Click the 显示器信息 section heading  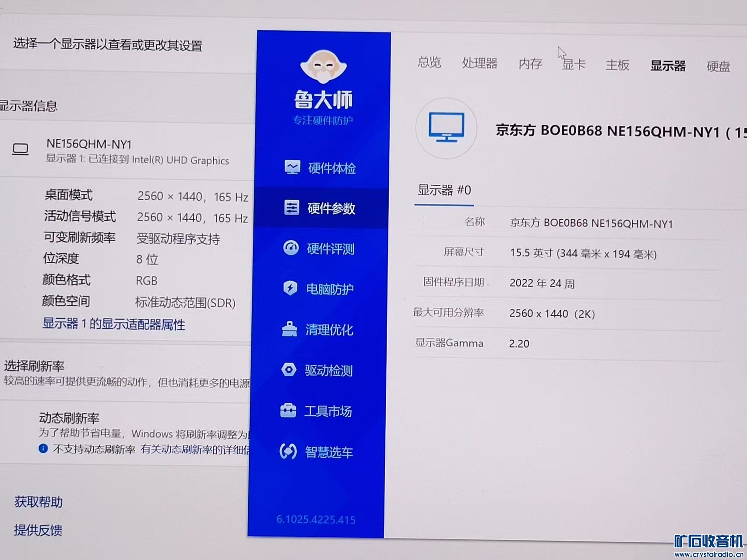(x=28, y=106)
